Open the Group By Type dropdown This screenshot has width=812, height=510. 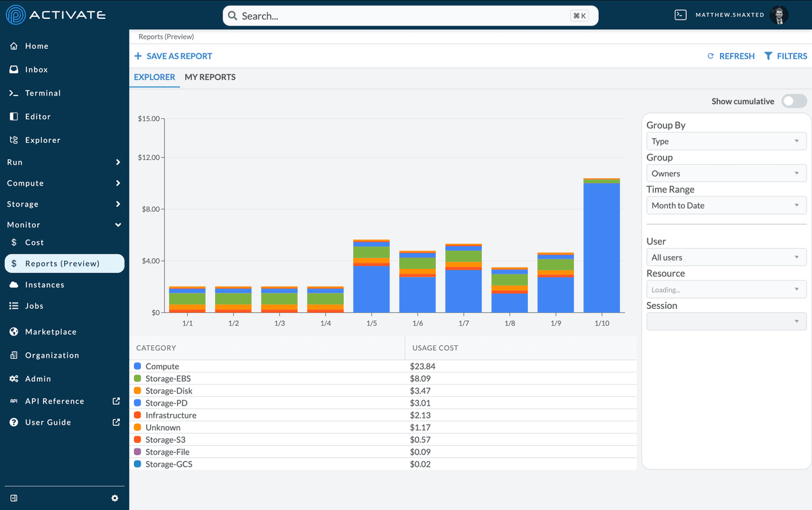point(725,141)
